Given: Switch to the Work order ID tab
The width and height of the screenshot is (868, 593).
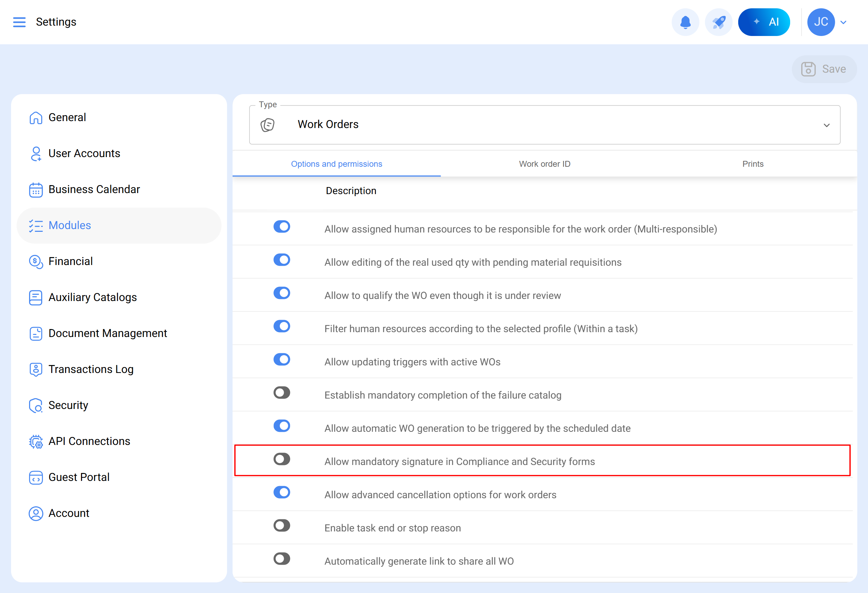Looking at the screenshot, I should (x=544, y=164).
